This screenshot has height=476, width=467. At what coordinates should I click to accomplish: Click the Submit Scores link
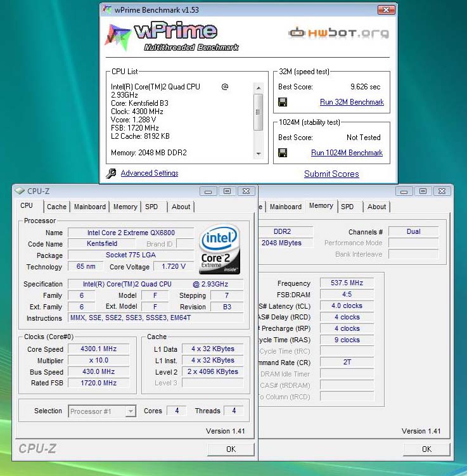(331, 174)
